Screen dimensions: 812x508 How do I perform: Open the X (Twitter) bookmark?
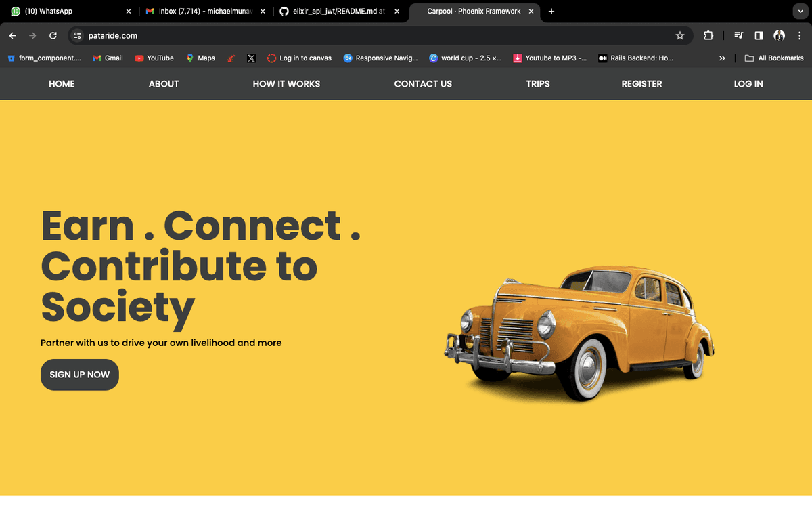(251, 58)
